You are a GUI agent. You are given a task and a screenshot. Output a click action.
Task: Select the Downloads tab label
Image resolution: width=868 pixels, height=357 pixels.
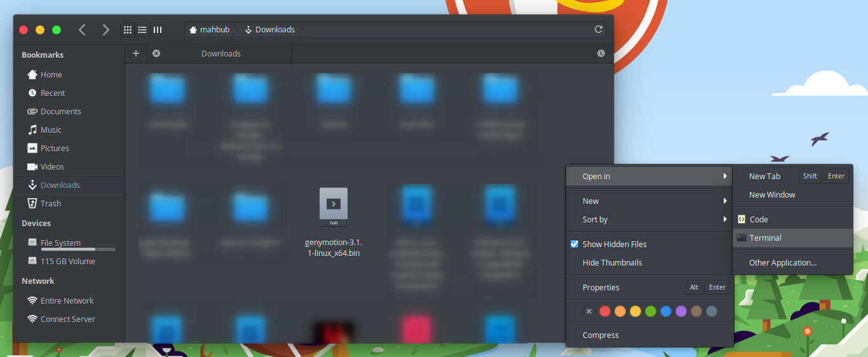[221, 53]
